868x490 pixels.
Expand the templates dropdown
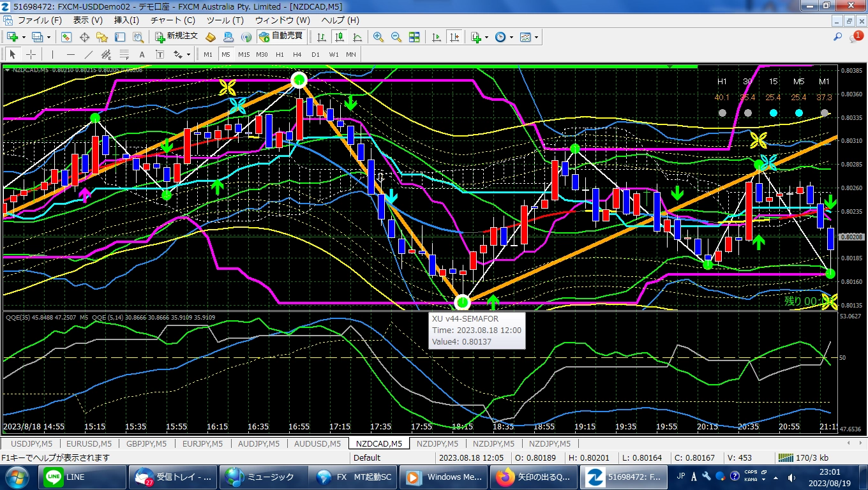tap(536, 37)
